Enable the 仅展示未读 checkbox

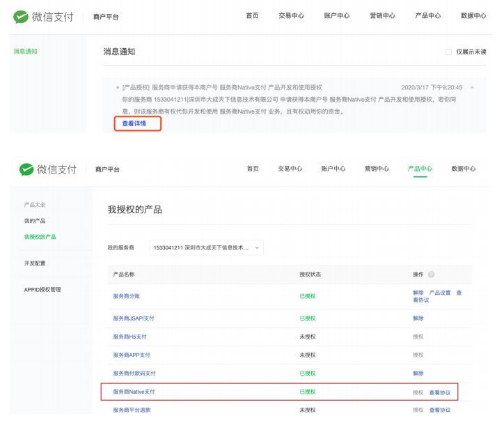pos(448,52)
